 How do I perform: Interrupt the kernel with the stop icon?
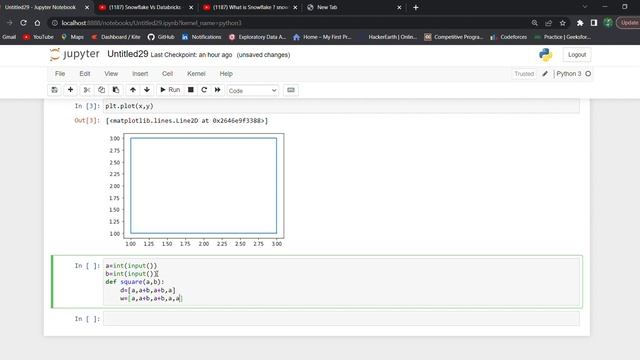click(x=191, y=90)
